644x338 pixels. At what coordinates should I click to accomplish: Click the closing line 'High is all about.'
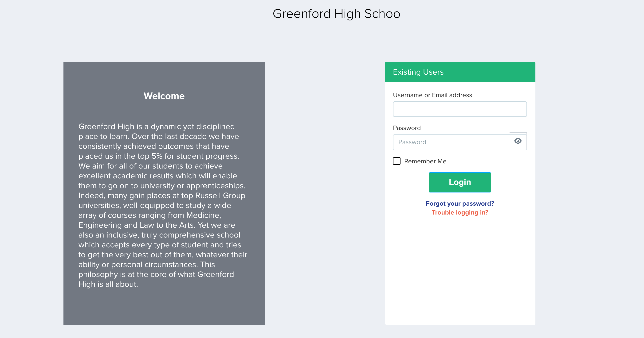click(108, 284)
